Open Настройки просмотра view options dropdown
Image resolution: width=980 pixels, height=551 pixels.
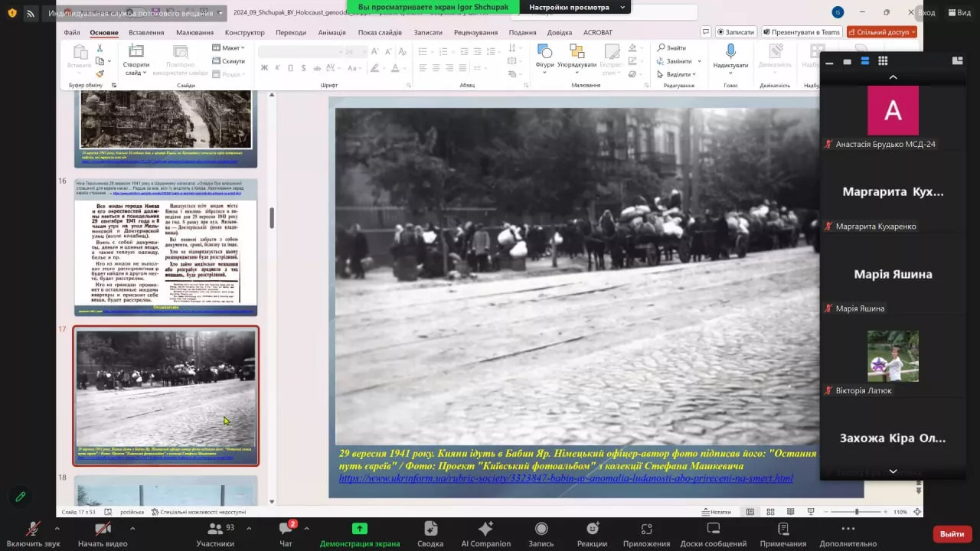577,7
